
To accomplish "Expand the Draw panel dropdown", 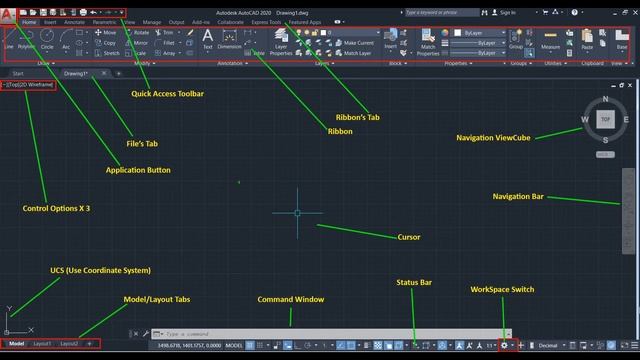I will pos(46,63).
